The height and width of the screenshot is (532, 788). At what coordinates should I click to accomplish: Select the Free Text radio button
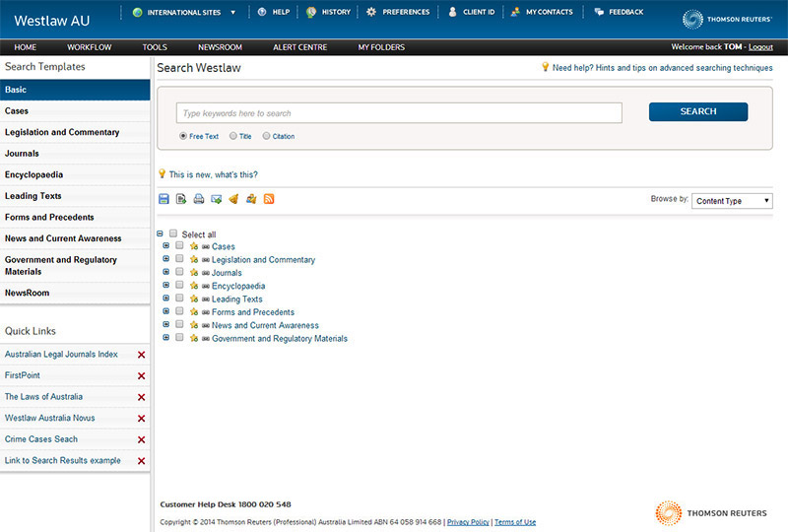tap(183, 136)
